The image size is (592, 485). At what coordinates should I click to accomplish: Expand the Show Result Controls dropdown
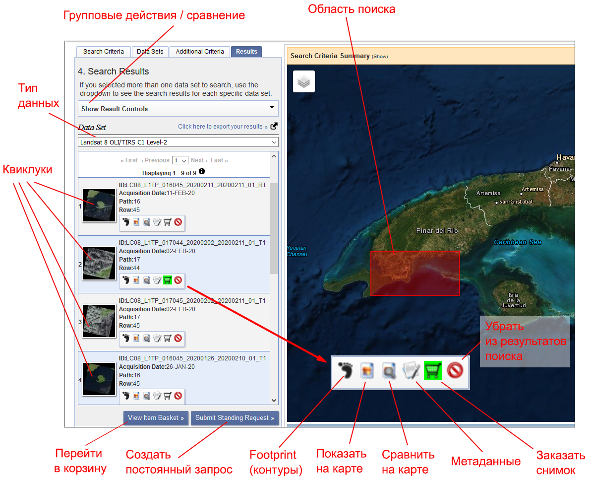(x=178, y=109)
